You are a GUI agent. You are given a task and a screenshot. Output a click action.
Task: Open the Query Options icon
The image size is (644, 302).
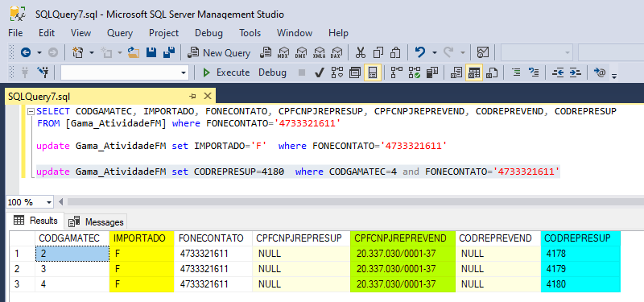[x=354, y=72]
